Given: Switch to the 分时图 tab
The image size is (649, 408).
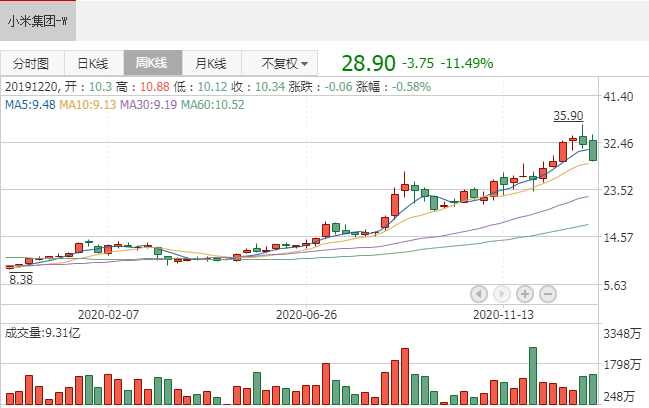Looking at the screenshot, I should (32, 62).
